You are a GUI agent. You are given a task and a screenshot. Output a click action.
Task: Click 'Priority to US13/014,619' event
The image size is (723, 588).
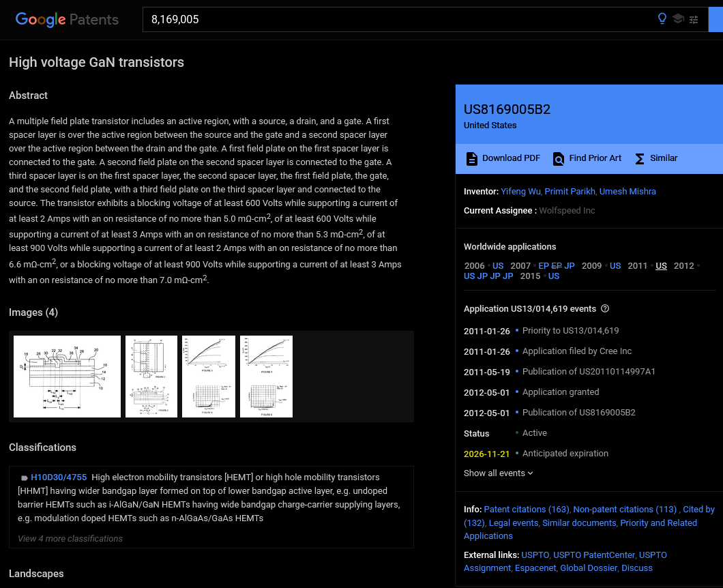(x=570, y=331)
